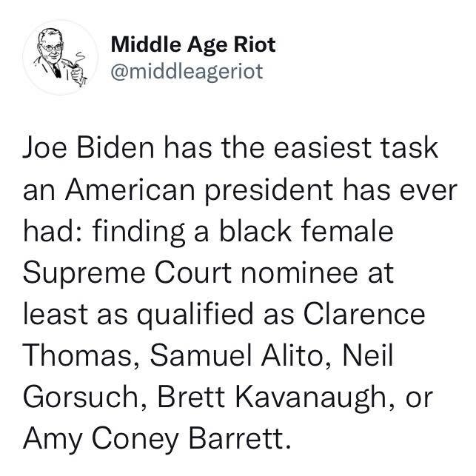
Task: Select the name "Thomas," in the tweet
Action: coord(81,356)
